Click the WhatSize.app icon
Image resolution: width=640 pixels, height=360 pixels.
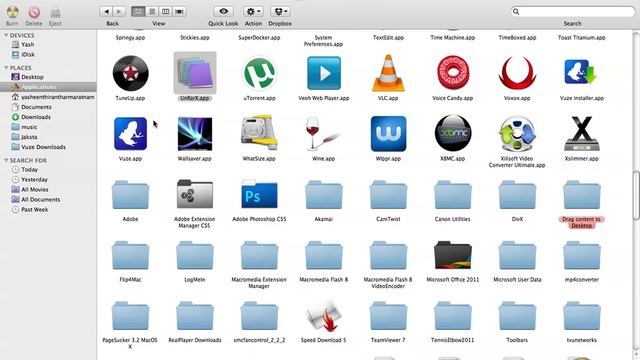[259, 133]
